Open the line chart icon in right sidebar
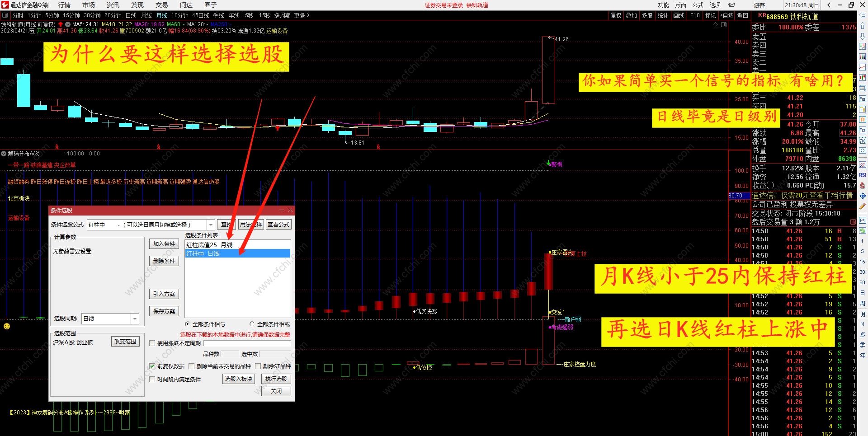The height and width of the screenshot is (436, 868). coord(863,67)
